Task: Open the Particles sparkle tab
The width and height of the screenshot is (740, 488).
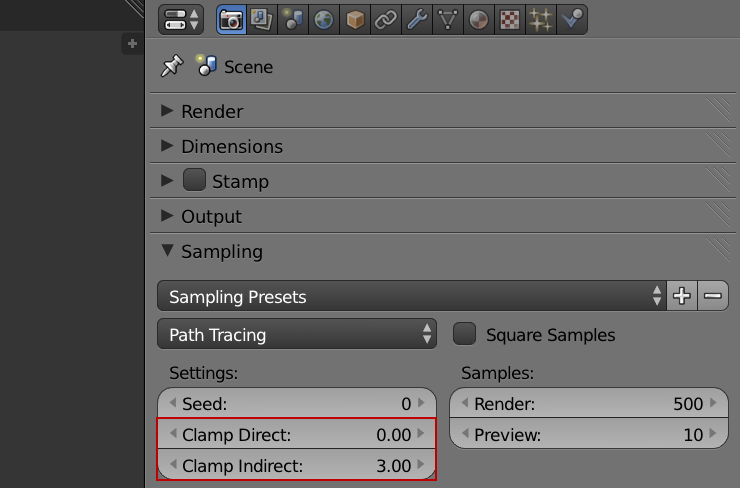Action: click(541, 20)
